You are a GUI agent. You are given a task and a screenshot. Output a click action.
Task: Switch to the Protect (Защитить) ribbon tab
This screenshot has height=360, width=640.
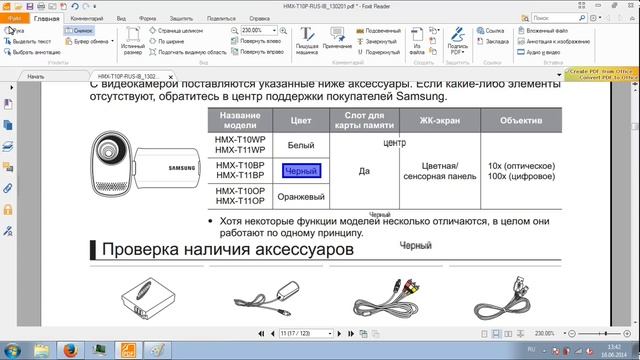tap(181, 18)
